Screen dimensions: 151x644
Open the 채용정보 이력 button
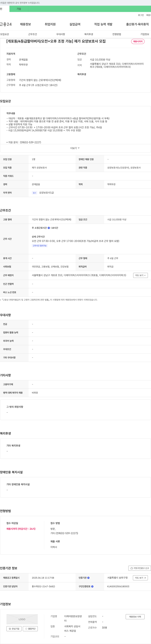135,617
